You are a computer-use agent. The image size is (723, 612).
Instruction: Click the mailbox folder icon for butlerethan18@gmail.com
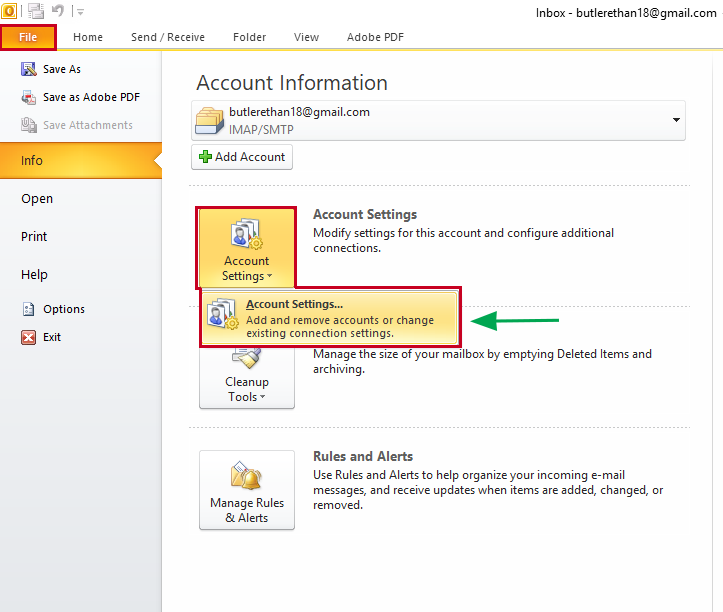click(x=209, y=120)
